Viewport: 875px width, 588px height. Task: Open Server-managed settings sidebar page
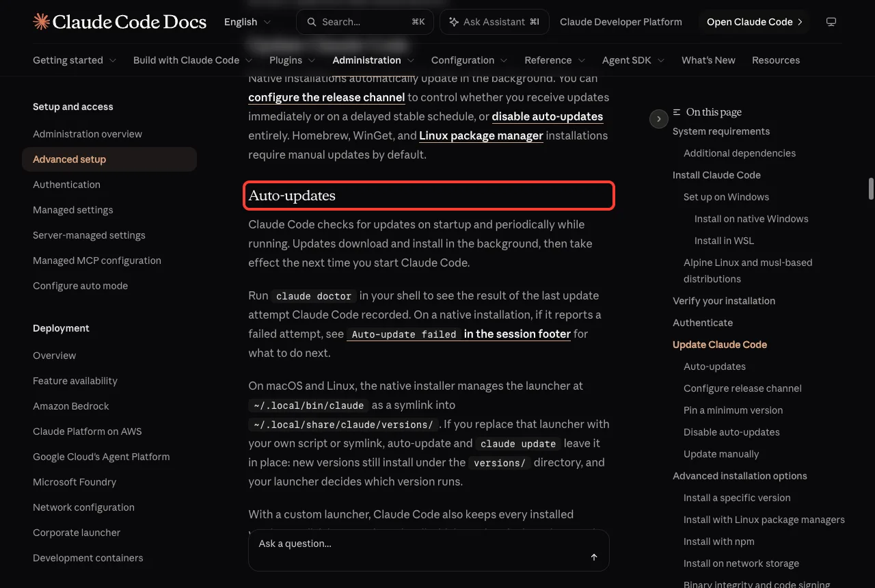[x=89, y=235]
